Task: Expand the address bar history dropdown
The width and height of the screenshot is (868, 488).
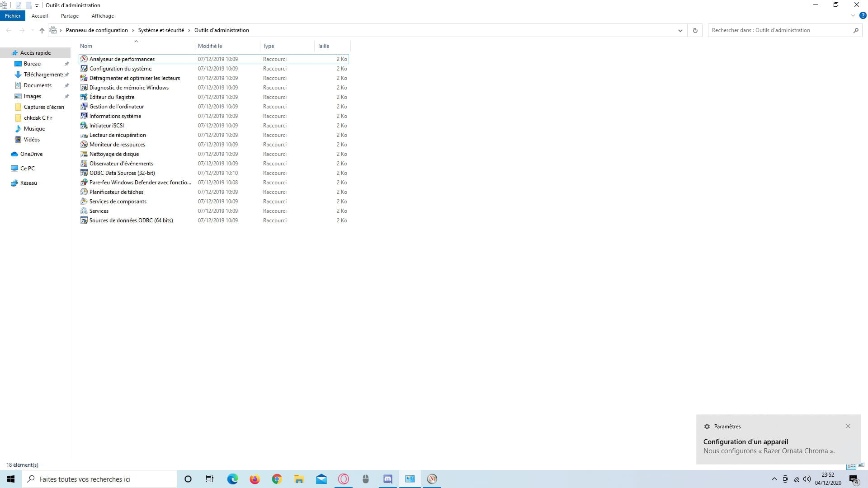Action: (680, 30)
